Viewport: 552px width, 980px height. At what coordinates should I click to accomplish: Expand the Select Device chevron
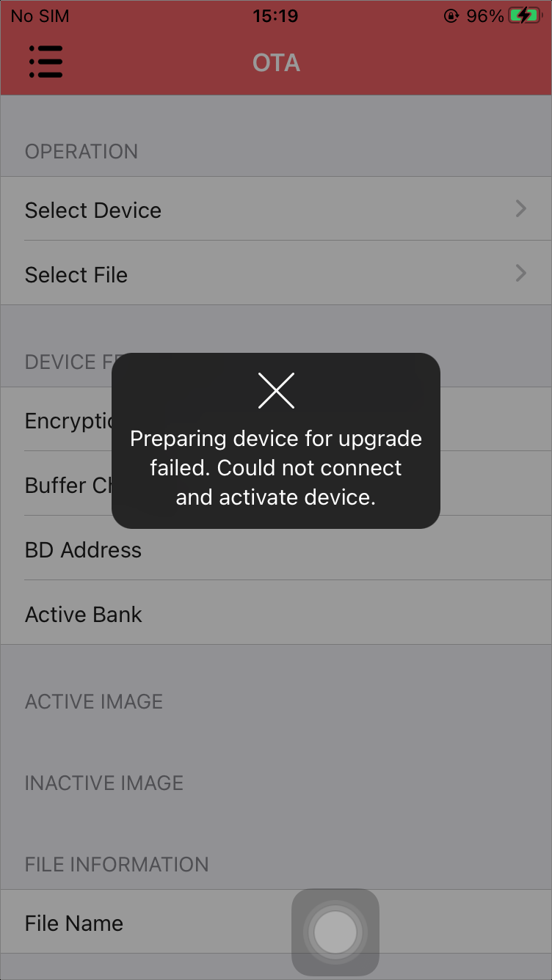521,209
